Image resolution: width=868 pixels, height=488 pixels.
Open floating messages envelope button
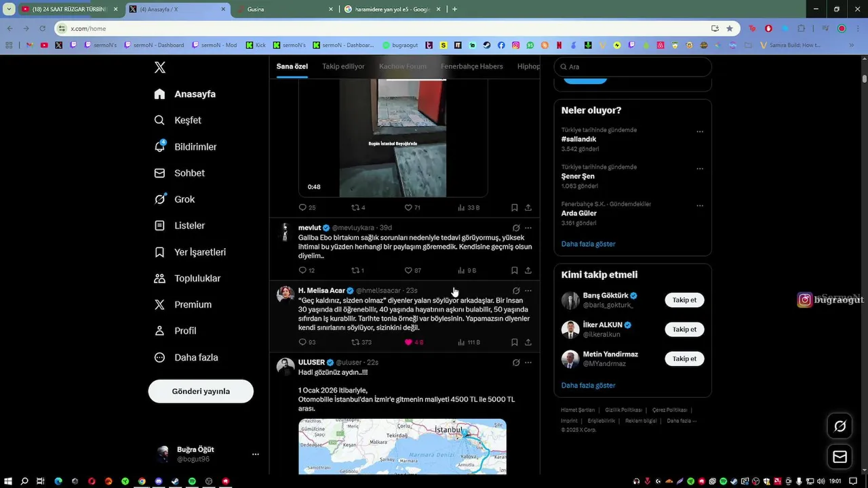tap(840, 457)
